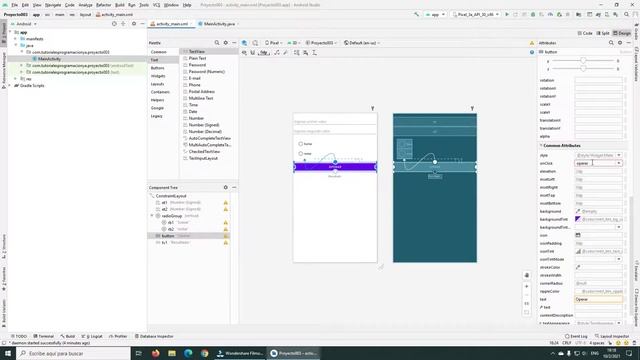
Task: Click the Make Project hammer icon
Action: [x=416, y=14]
